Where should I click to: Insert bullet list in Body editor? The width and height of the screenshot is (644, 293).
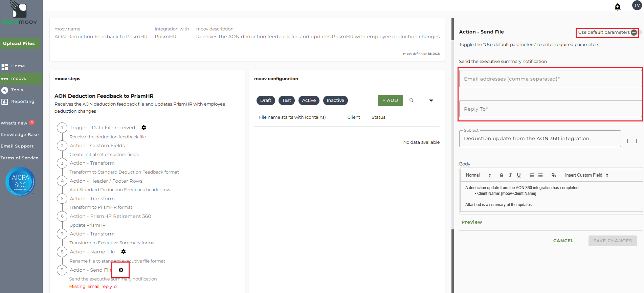point(540,175)
